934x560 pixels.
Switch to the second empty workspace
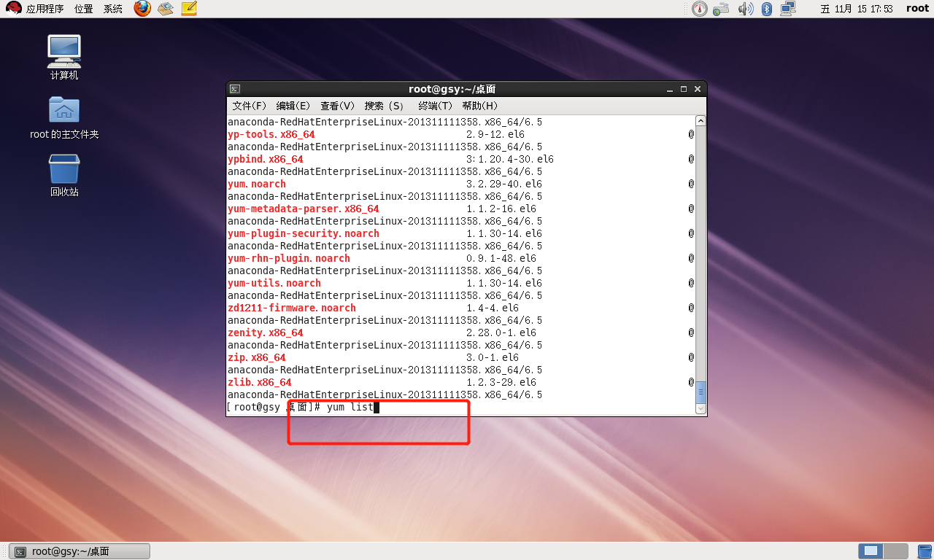pos(895,551)
